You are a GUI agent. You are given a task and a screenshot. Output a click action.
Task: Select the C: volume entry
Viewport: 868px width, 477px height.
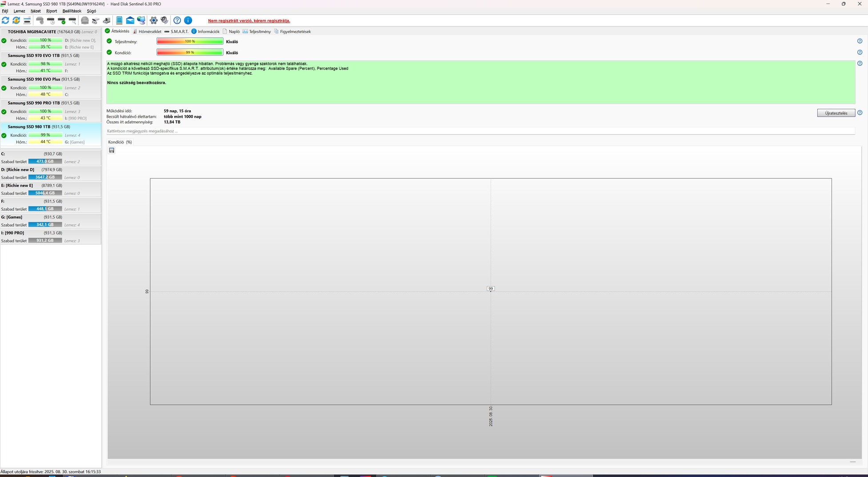tap(51, 158)
